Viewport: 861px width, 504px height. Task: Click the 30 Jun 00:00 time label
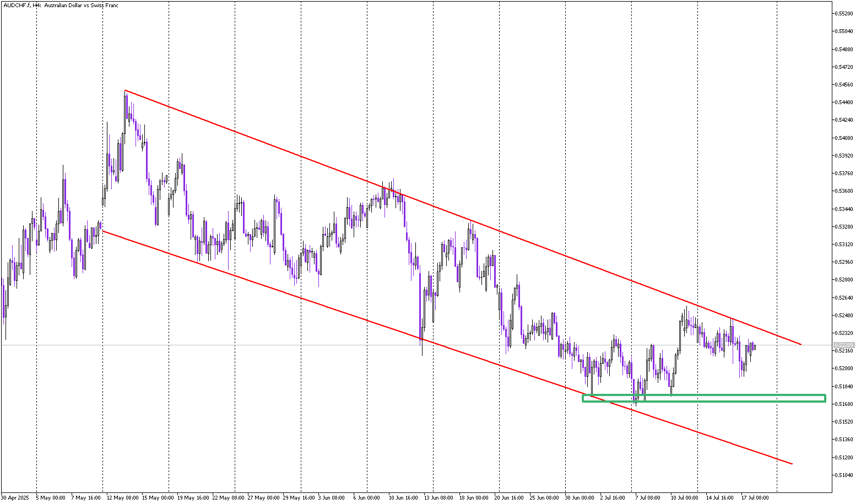coord(580,498)
